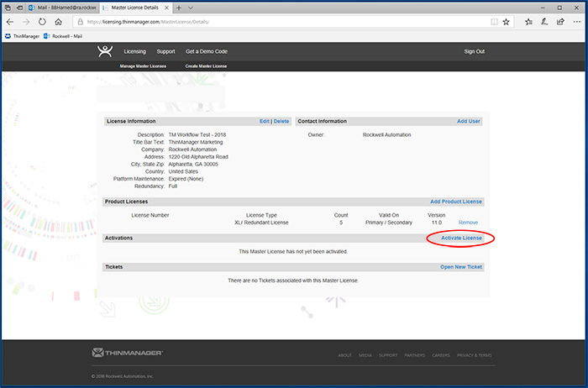588x388 pixels.
Task: Click the padlock site security icon
Action: click(x=80, y=22)
